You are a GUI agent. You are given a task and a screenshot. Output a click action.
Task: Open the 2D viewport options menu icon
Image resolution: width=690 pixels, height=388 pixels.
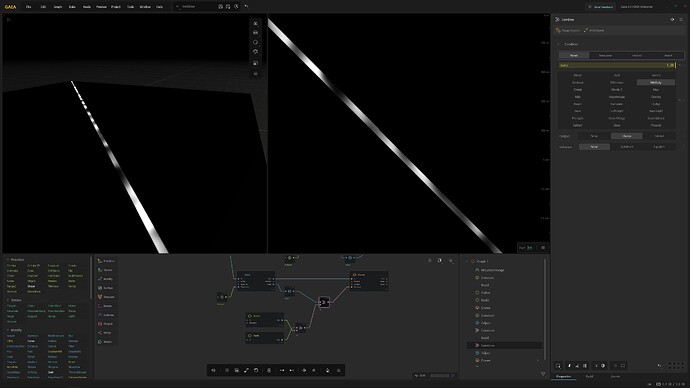[543, 248]
